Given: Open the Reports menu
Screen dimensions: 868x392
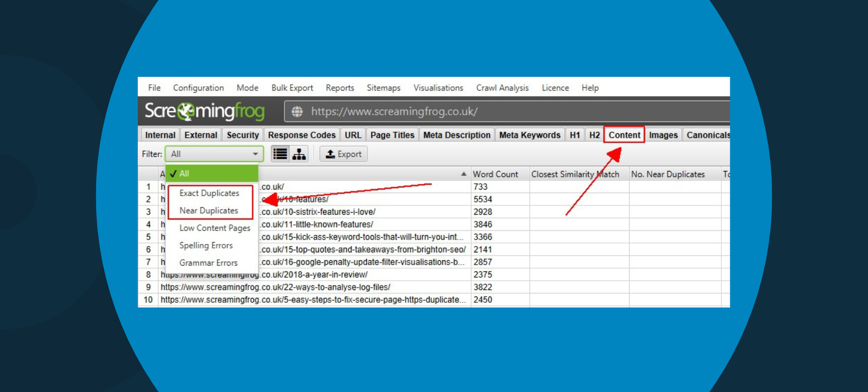Looking at the screenshot, I should click(x=340, y=88).
